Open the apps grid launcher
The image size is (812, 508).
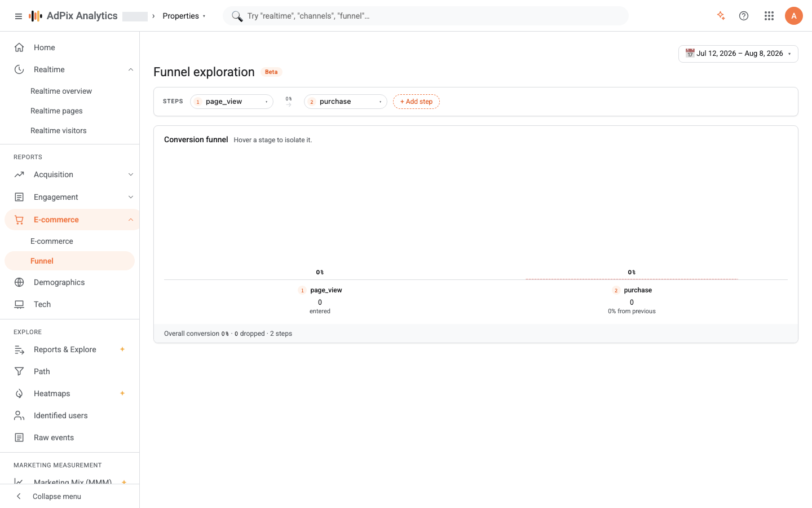pyautogui.click(x=769, y=16)
